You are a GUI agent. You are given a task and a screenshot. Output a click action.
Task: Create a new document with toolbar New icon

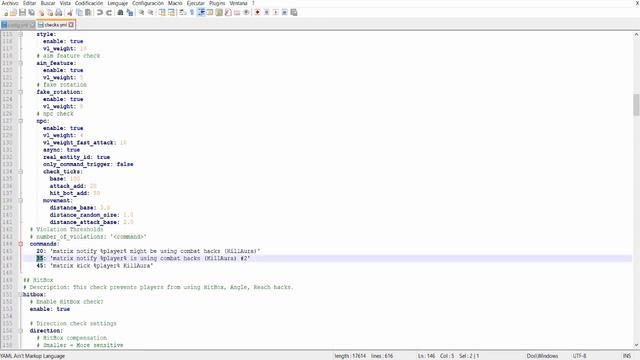pos(6,13)
